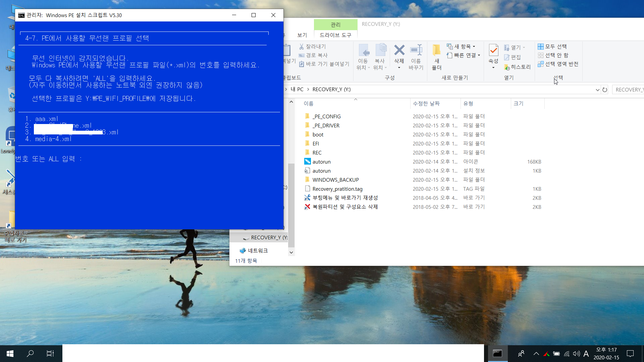Open the Easy access (빠른 연결) dropdown

point(463,55)
